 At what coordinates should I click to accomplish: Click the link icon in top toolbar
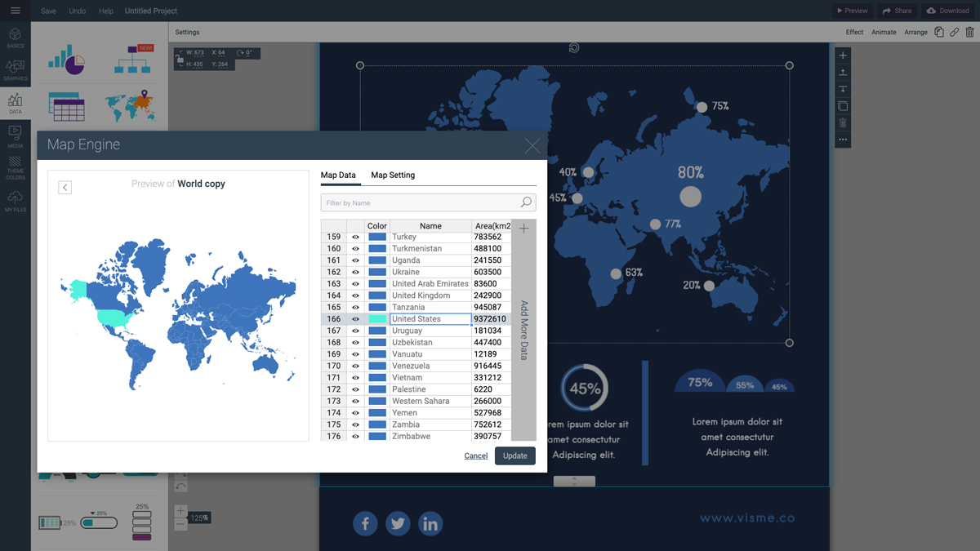[954, 32]
